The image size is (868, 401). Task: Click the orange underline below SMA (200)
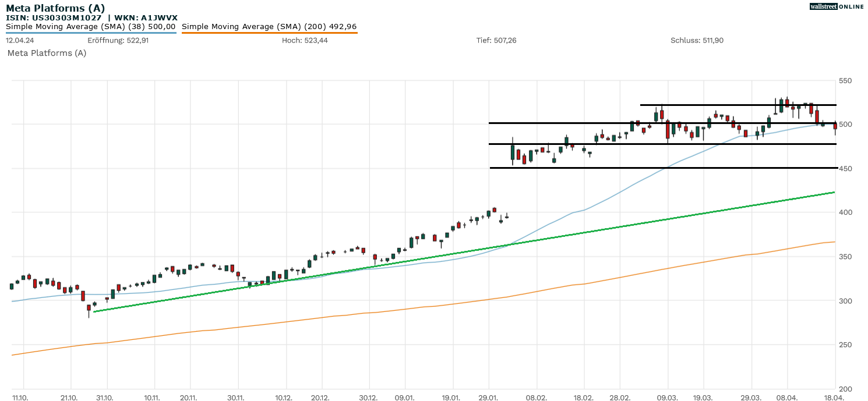[269, 33]
